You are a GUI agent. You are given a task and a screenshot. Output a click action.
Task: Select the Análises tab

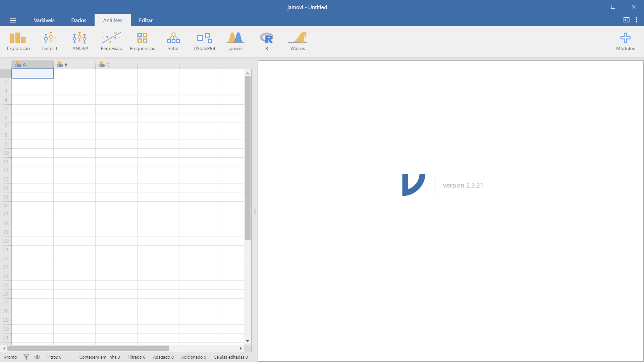(x=113, y=20)
